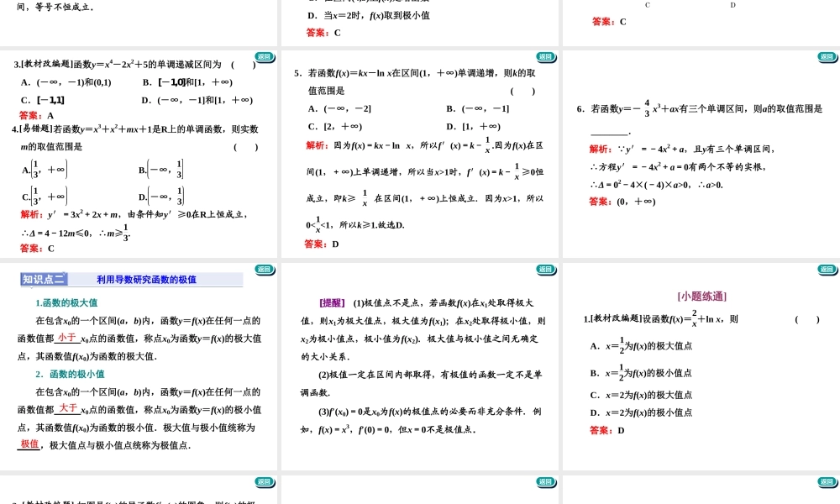Click the 返回 button on question 3 slide
Viewport: 840px width, 504px height.
(x=264, y=57)
